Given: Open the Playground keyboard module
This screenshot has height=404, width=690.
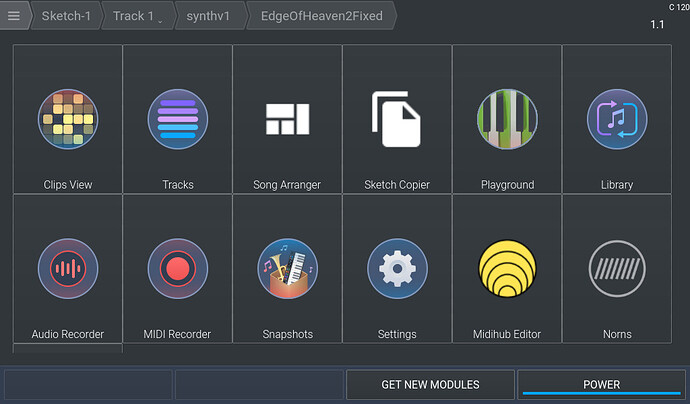Looking at the screenshot, I should click(507, 119).
